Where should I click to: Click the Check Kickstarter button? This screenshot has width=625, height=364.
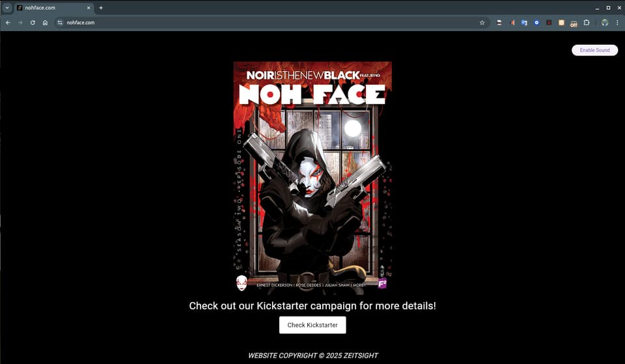point(312,325)
